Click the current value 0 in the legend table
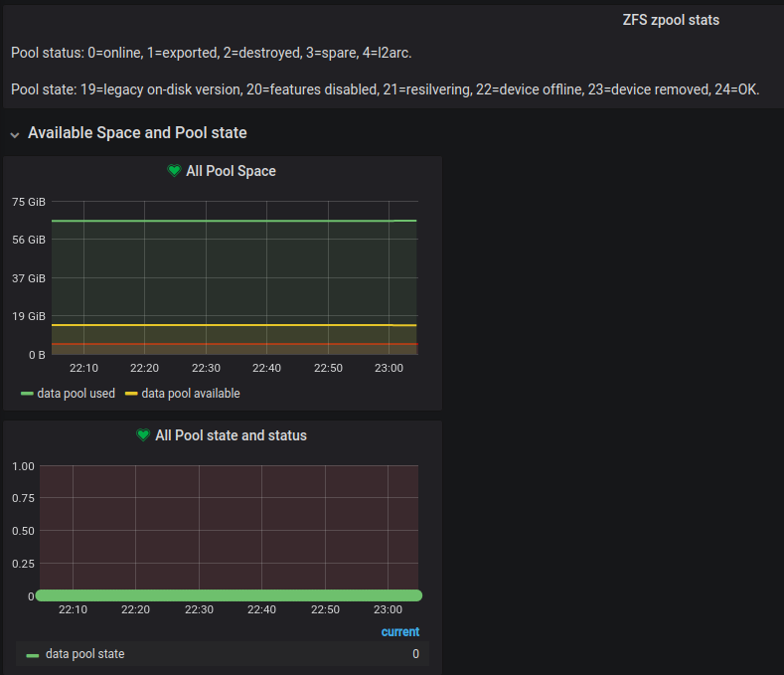Screen dimensions: 784x675 coord(415,654)
